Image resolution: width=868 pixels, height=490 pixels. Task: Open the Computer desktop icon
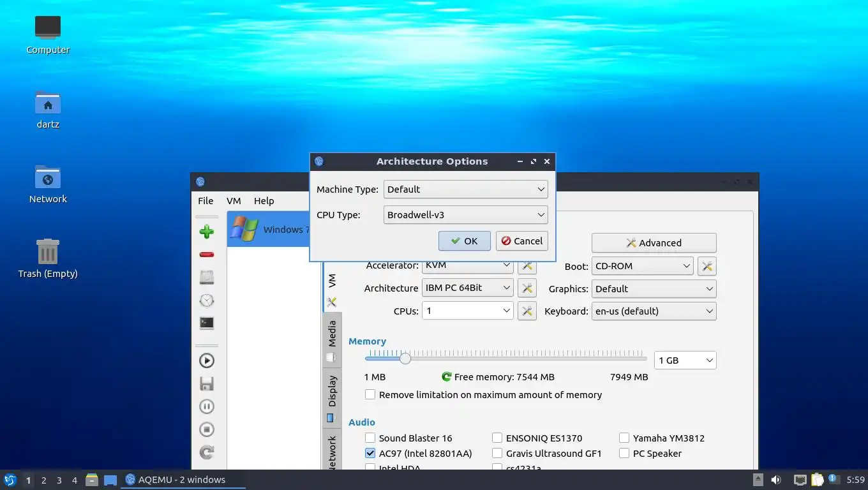pyautogui.click(x=48, y=34)
